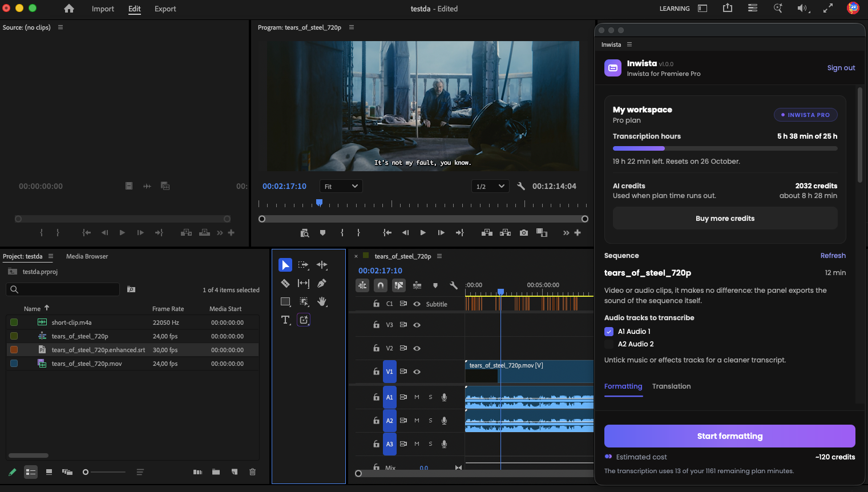This screenshot has width=868, height=492.
Task: Play the program monitor video
Action: click(423, 233)
